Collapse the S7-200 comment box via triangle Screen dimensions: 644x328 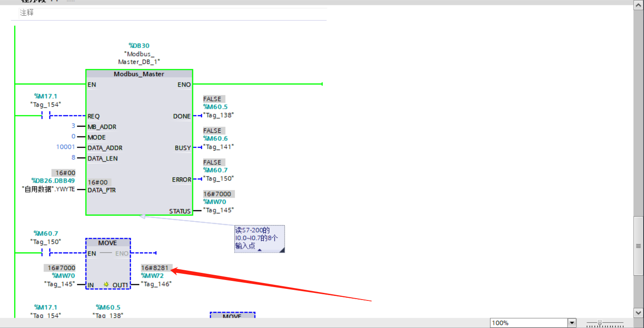pos(260,250)
